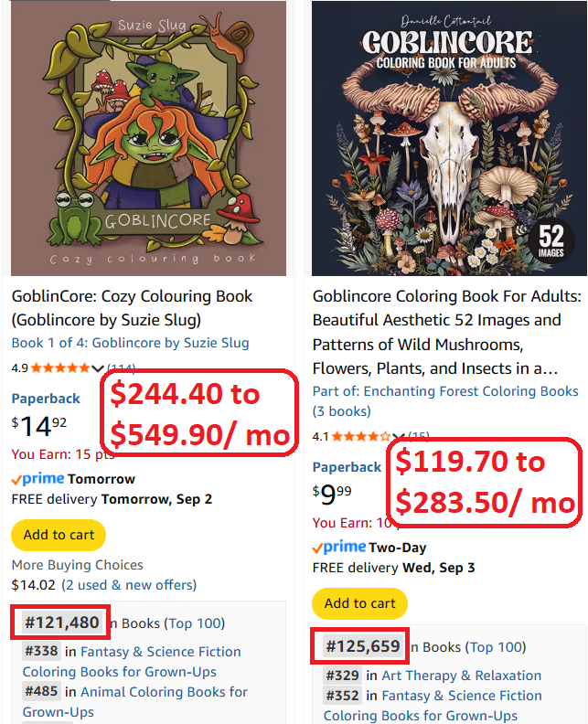
Task: Open the GoblinCore Cozy Colouring Book cover image
Action: point(148,138)
